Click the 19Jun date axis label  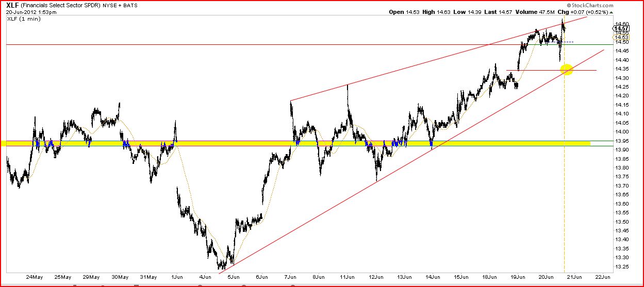coord(518,276)
